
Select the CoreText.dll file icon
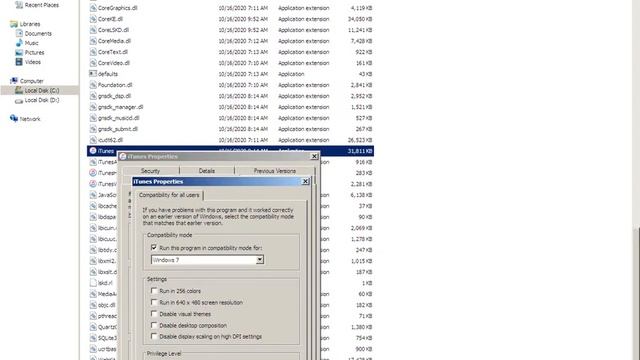click(x=93, y=52)
